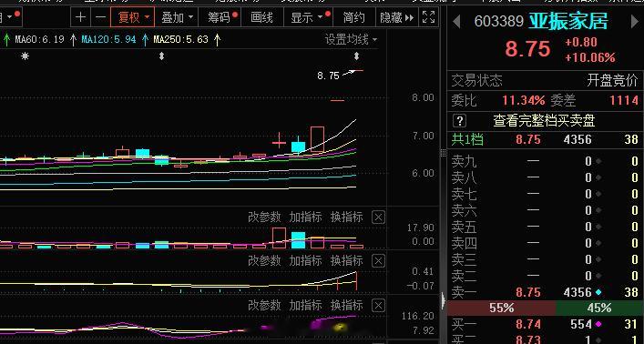Click the MA120 up arrow indicator
Viewport: 644px width, 344px height.
click(x=145, y=40)
